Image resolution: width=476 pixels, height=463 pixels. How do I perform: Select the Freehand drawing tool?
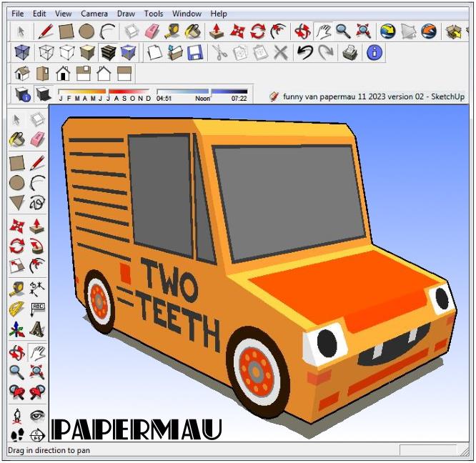click(x=37, y=203)
